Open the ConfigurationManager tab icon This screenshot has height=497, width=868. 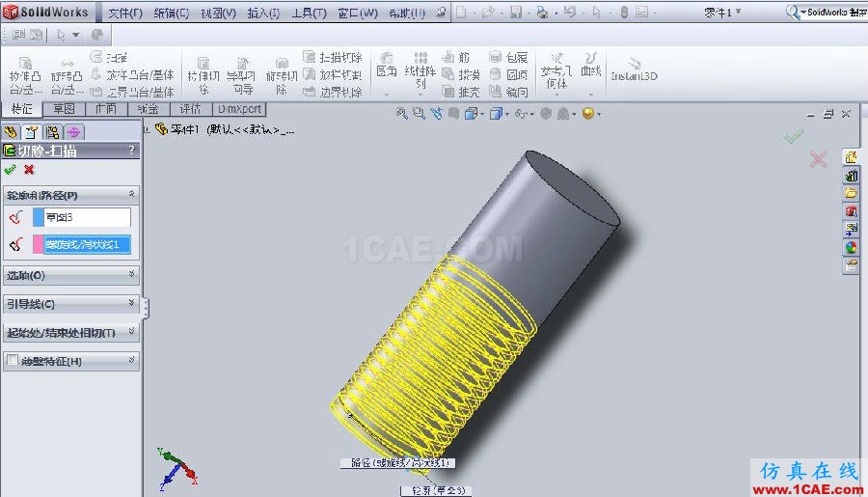[53, 132]
